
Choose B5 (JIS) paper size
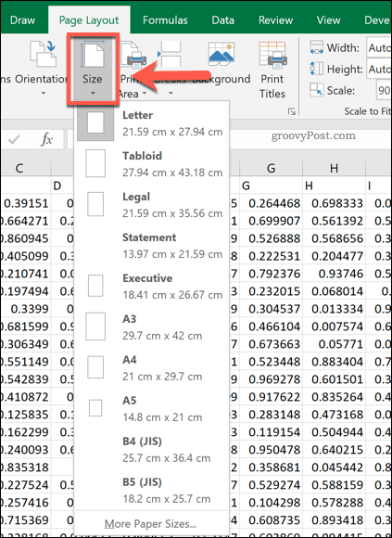click(151, 491)
